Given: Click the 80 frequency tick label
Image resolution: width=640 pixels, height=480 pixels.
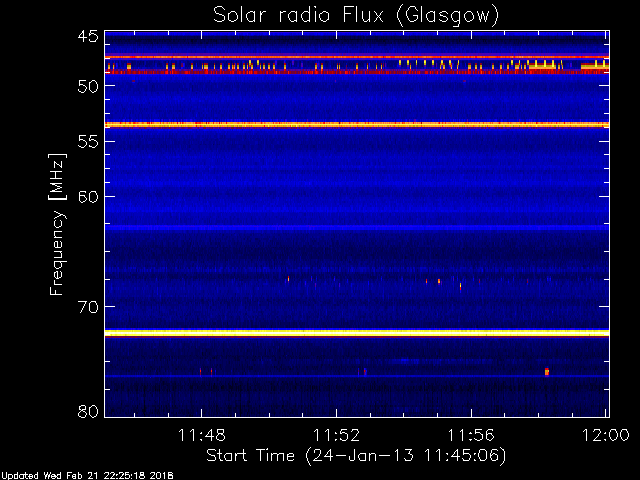Looking at the screenshot, I should [88, 411].
